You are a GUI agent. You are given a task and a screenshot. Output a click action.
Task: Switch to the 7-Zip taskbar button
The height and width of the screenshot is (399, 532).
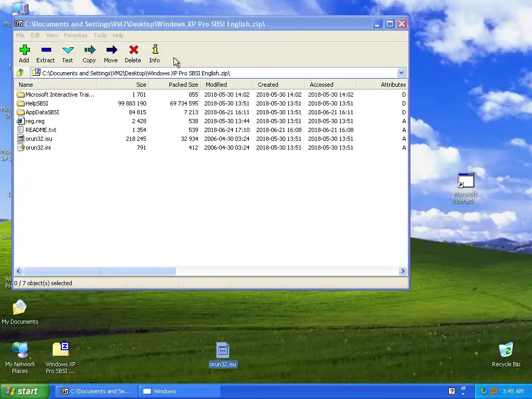pos(96,391)
